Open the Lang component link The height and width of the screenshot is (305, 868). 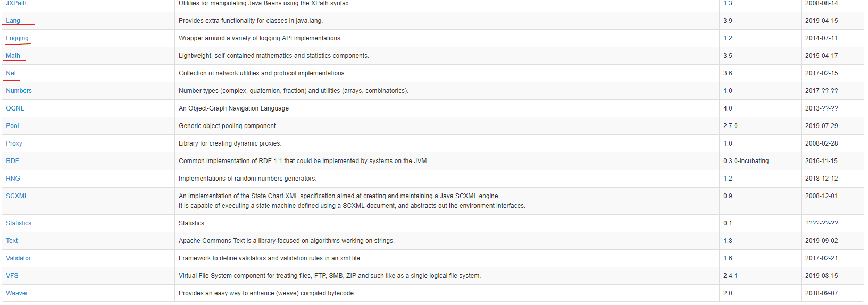tap(13, 21)
